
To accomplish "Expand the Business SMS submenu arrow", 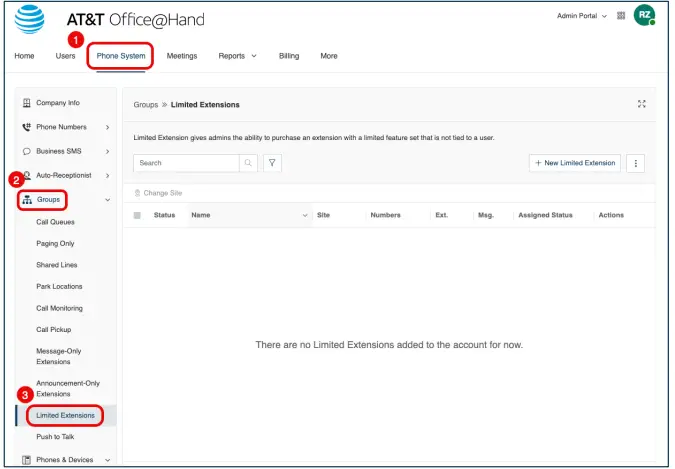I will [107, 152].
